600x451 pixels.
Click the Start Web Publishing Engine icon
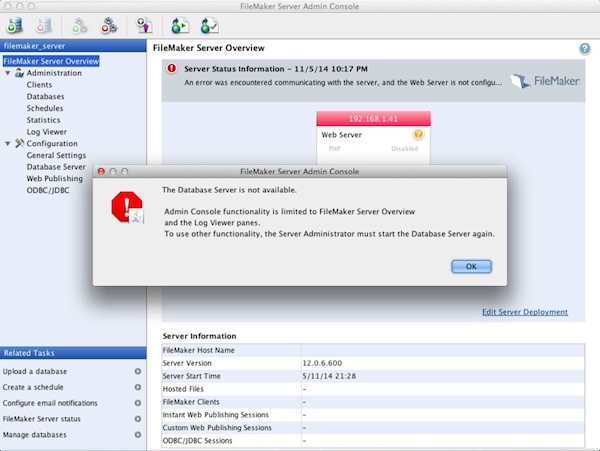(x=80, y=26)
